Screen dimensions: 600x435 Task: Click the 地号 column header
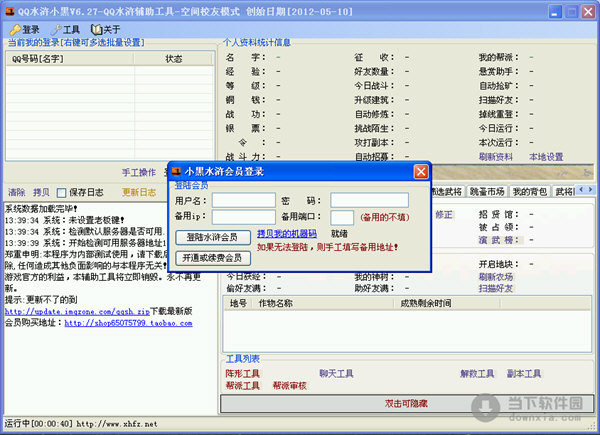pos(238,303)
